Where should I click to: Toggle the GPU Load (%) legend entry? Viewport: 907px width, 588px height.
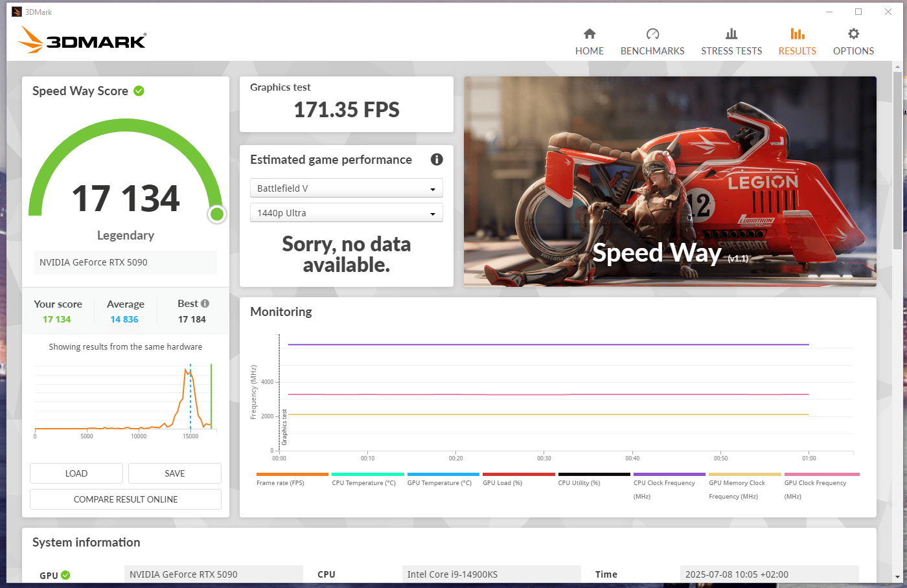coord(518,479)
